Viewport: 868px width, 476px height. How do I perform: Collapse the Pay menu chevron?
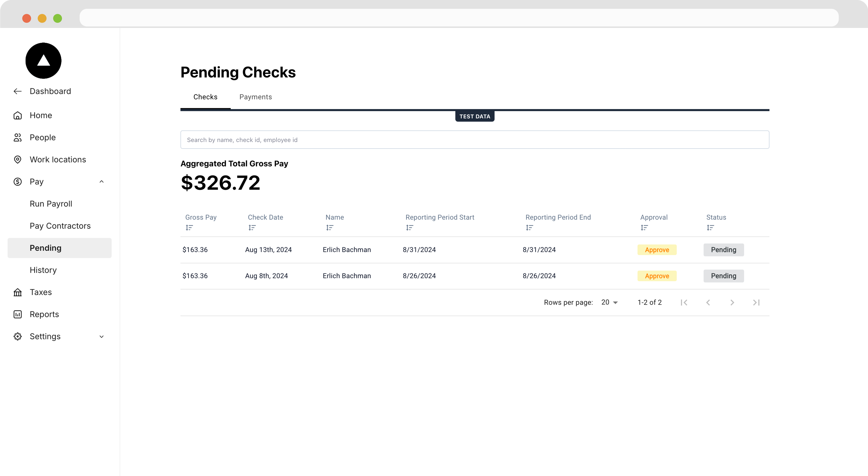102,182
